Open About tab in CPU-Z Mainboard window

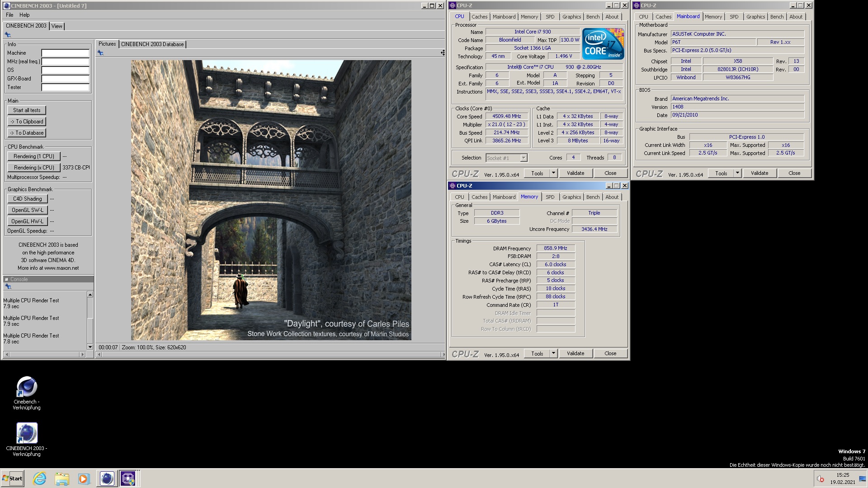[x=796, y=17]
